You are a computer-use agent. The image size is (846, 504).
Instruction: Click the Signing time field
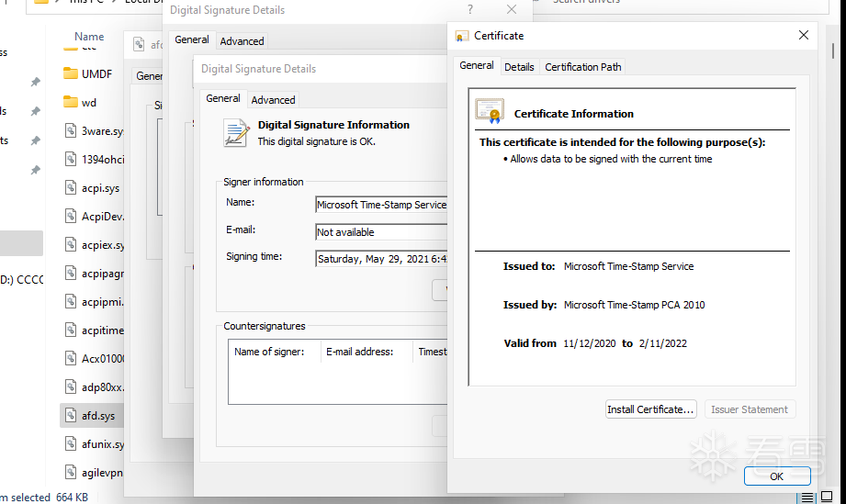381,259
